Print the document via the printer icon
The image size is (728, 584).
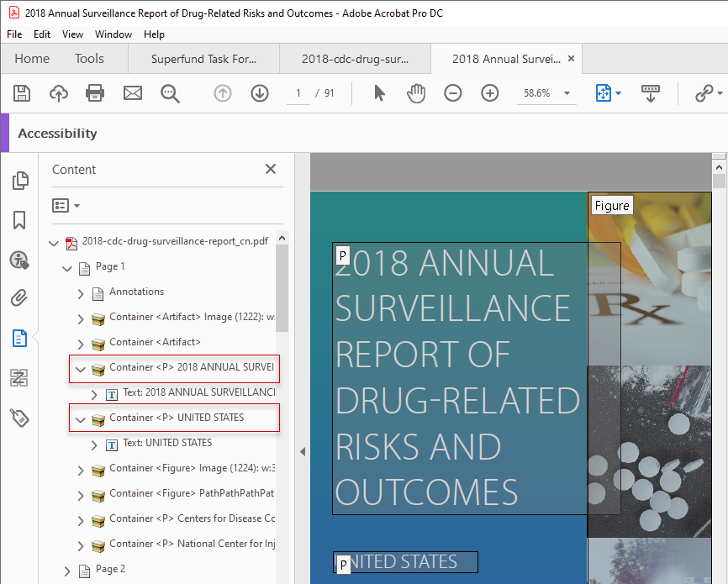click(95, 93)
